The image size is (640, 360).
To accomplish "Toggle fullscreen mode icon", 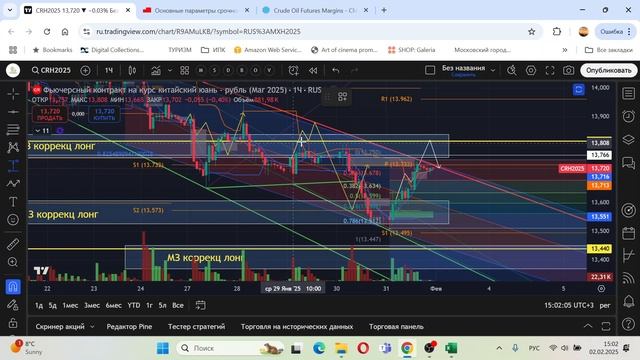I will 550,70.
